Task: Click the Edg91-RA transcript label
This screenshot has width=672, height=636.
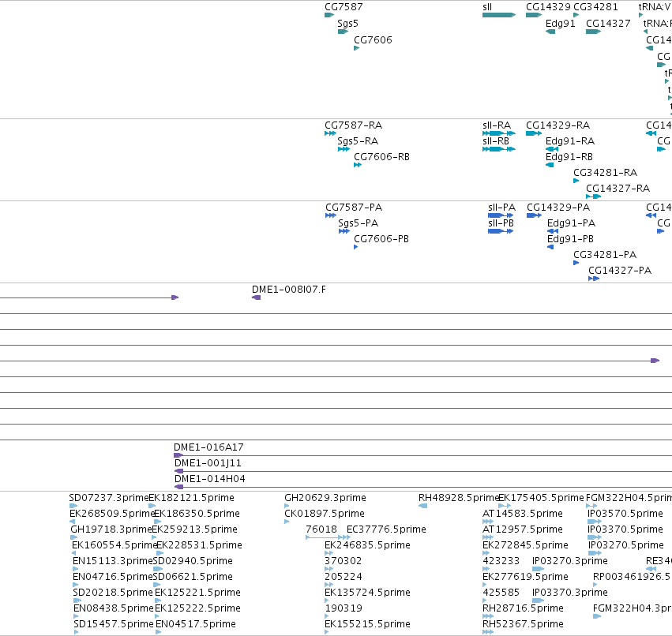Action: (570, 141)
